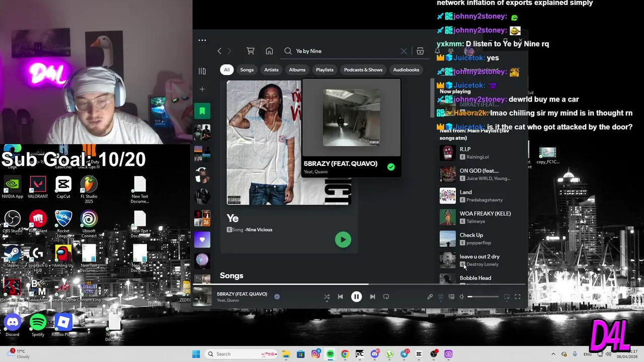The height and width of the screenshot is (362, 644).
Task: Open the green bookmark item in the library sidebar
Action: point(202,111)
